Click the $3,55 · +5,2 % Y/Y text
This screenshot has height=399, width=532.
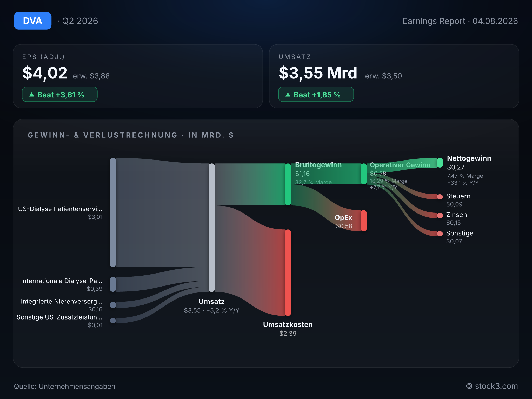point(212,310)
